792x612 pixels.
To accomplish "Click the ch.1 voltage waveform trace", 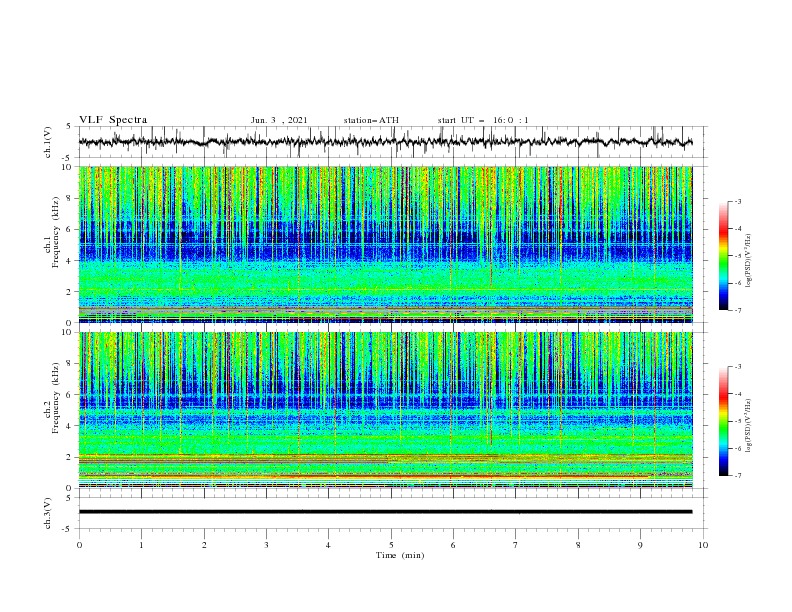I will point(385,142).
